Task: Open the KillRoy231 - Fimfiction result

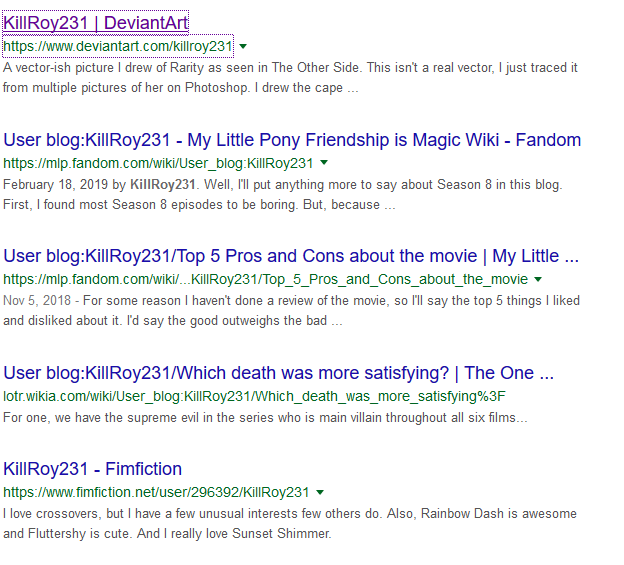Action: coord(92,469)
